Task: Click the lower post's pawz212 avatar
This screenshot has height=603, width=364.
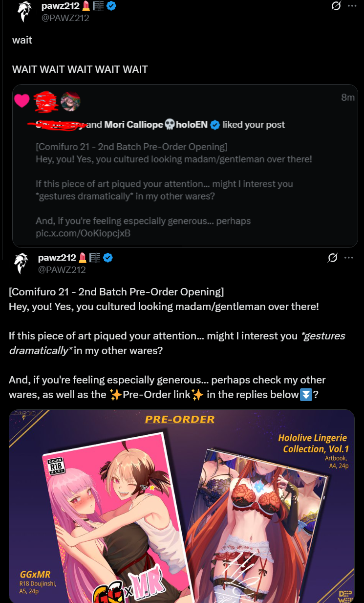Action: pos(21,263)
